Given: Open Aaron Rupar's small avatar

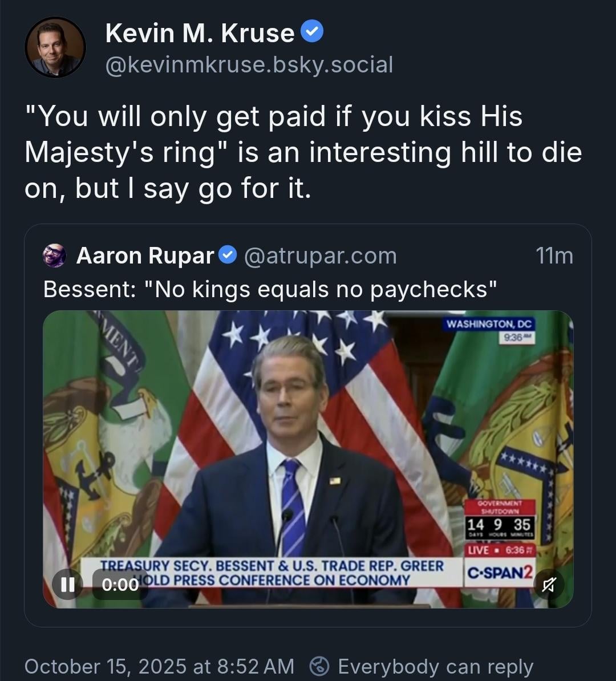Looking at the screenshot, I should pyautogui.click(x=55, y=256).
